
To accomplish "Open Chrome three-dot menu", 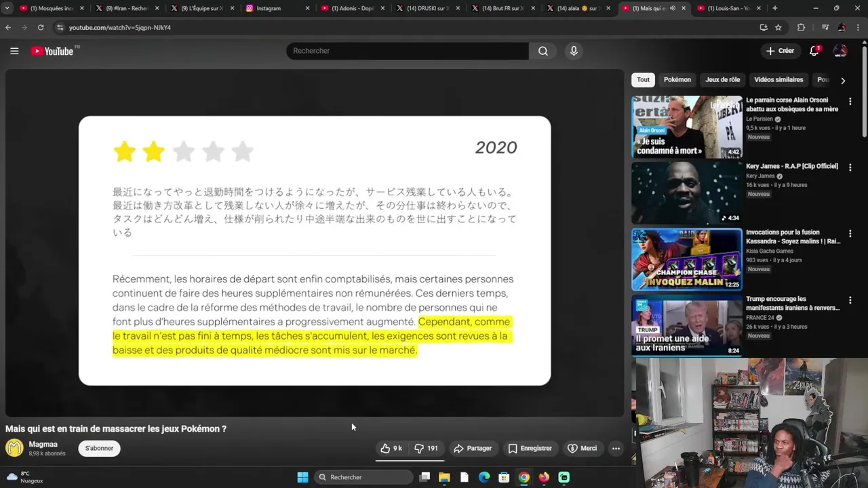I will click(859, 27).
